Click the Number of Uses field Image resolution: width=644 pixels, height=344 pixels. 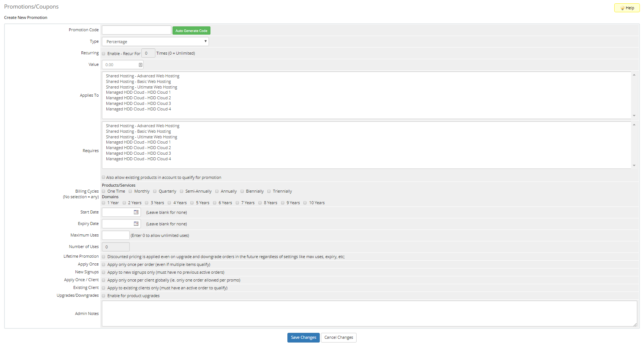(116, 247)
